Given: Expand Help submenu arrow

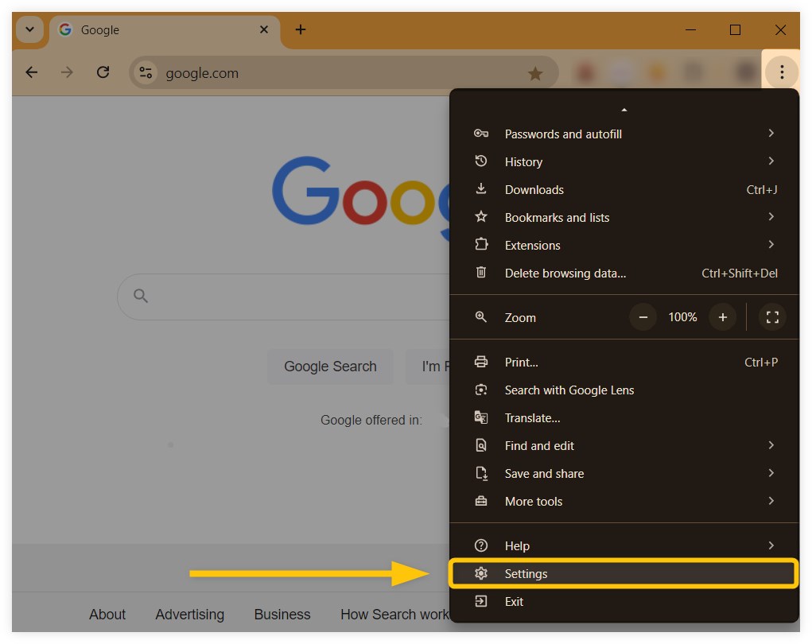Looking at the screenshot, I should tap(771, 545).
